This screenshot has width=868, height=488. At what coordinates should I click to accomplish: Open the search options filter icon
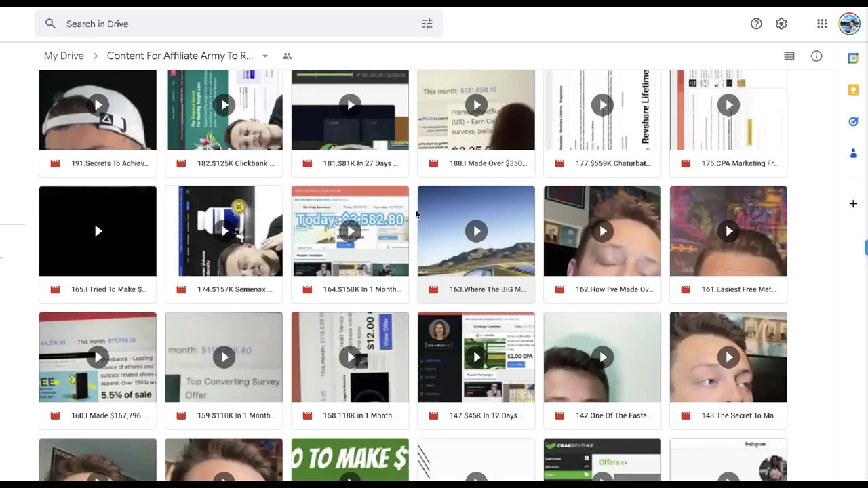427,24
